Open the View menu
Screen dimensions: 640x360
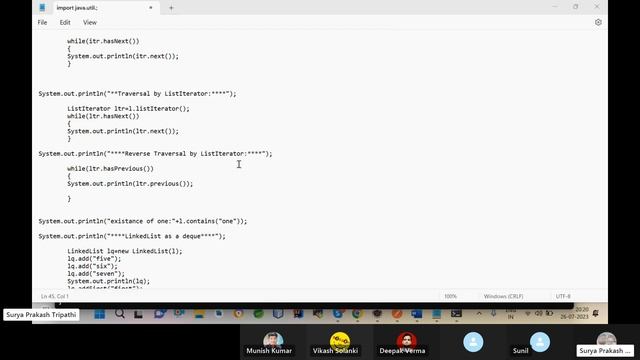pyautogui.click(x=90, y=22)
